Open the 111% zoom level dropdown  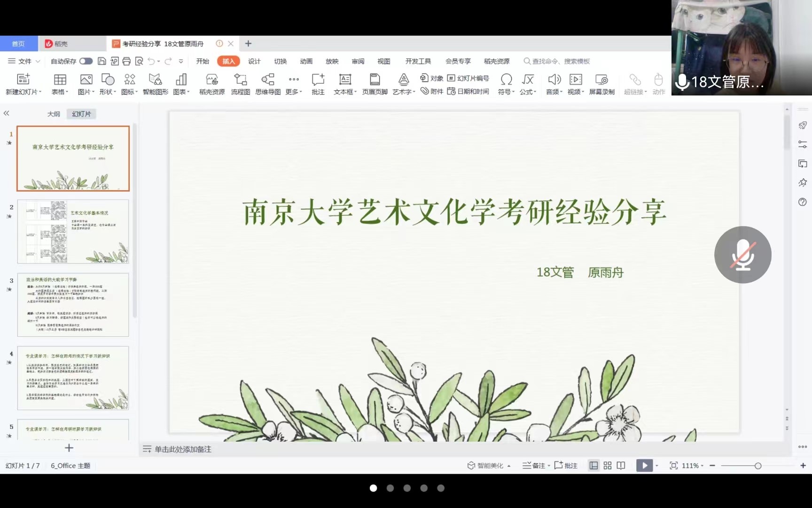693,465
